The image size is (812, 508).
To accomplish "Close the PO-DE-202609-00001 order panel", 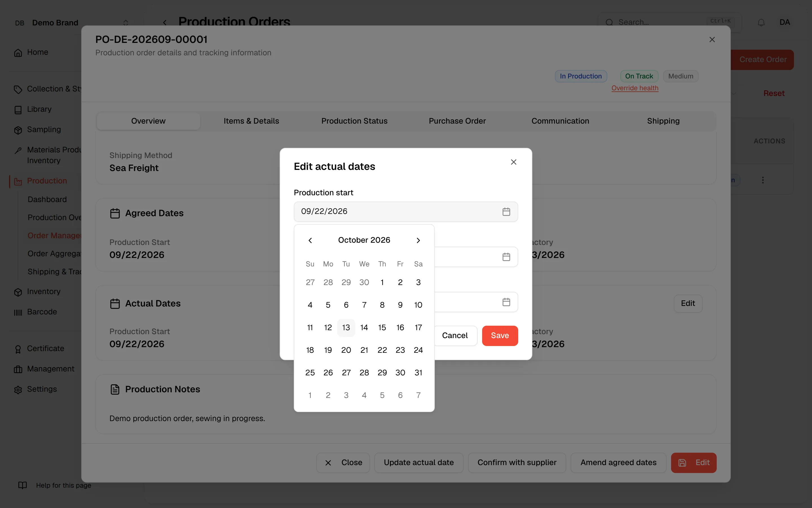I will (x=712, y=40).
